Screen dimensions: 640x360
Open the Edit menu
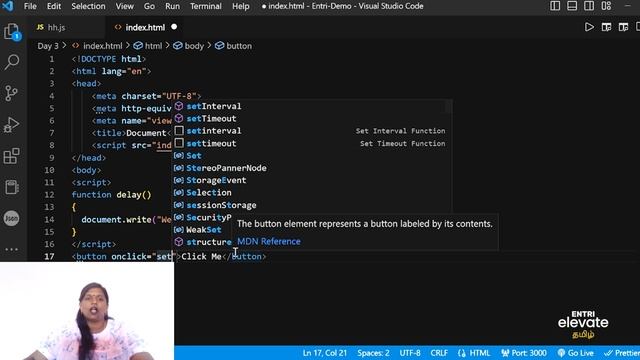pos(53,6)
